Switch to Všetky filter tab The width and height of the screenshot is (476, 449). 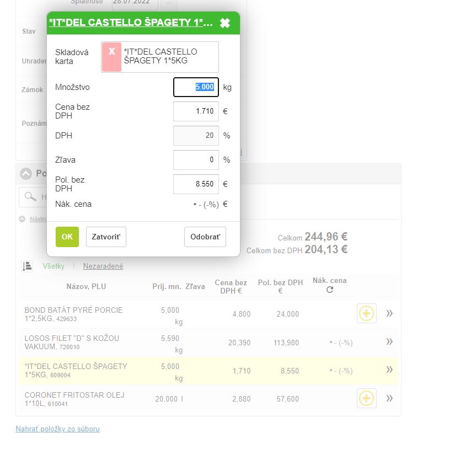54,266
